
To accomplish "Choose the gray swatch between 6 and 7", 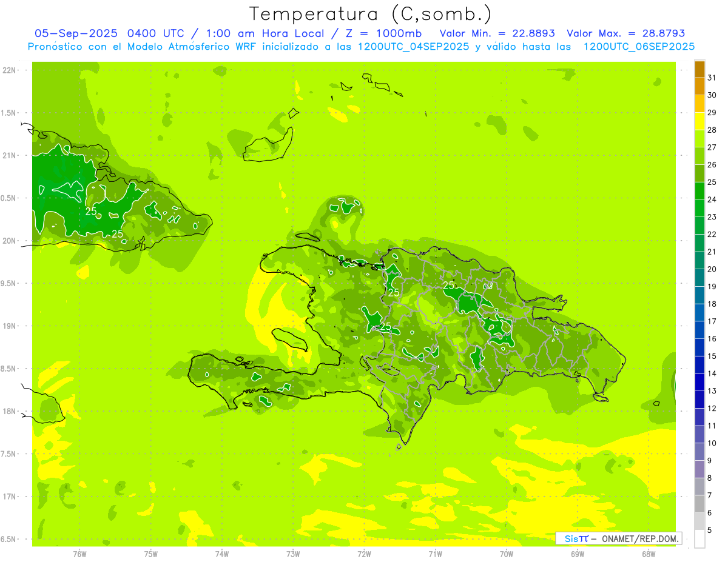I will [x=699, y=504].
